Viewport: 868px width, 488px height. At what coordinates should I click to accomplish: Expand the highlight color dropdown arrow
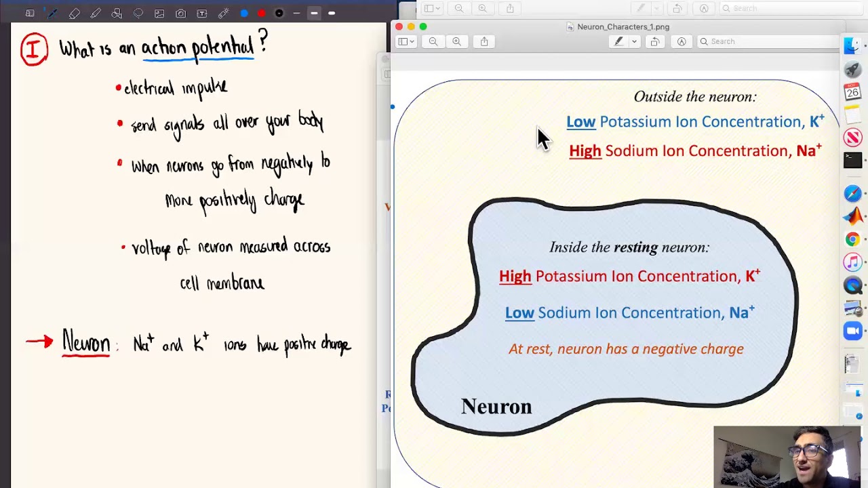[x=634, y=41]
